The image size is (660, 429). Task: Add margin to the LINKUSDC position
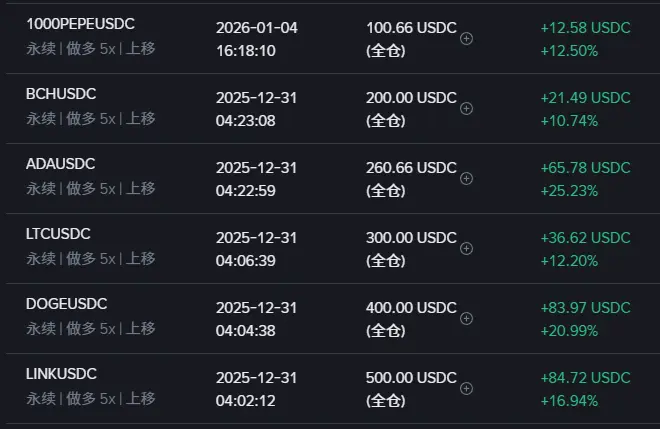click(x=466, y=388)
